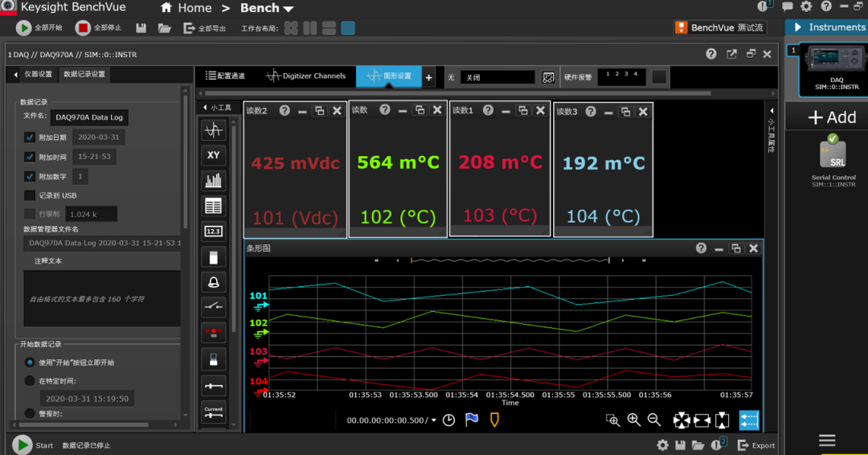Open the BenchVue 测试流 button
Image resolution: width=868 pixels, height=455 pixels.
(x=720, y=27)
